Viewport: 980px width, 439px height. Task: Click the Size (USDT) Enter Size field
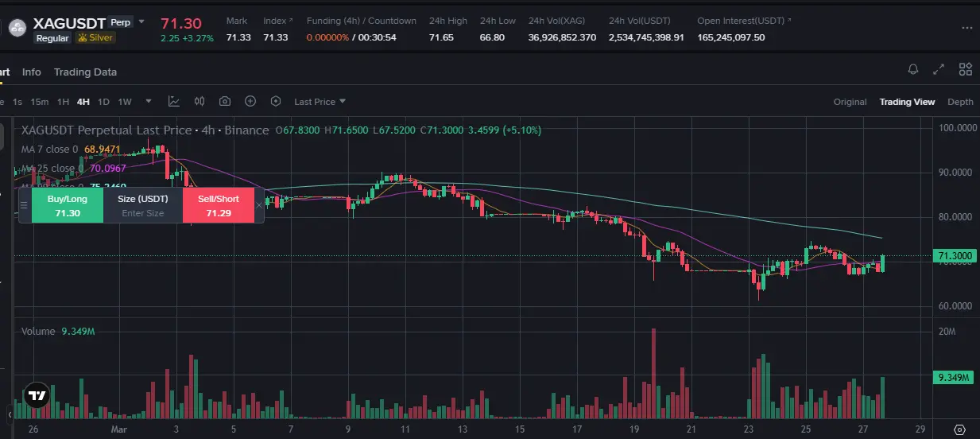click(x=143, y=205)
